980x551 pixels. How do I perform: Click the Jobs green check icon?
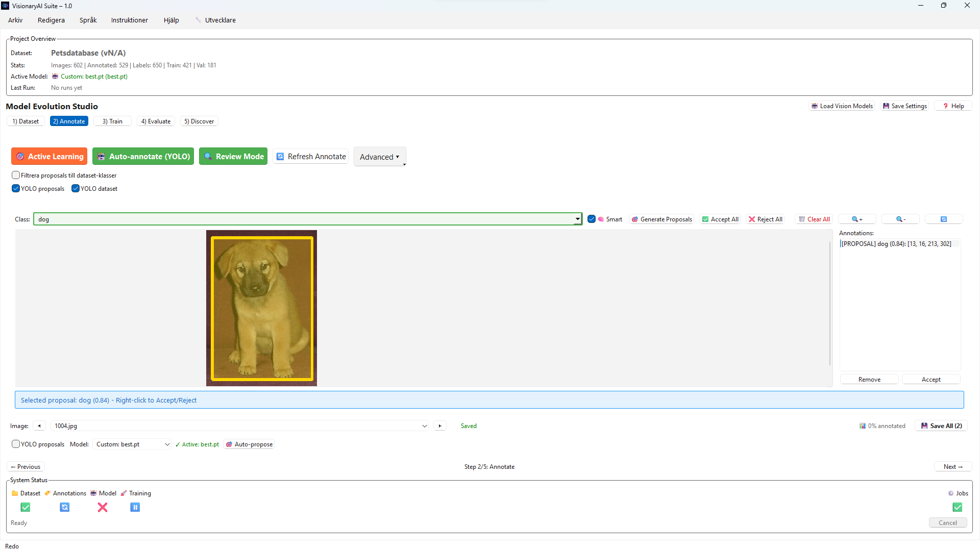957,507
